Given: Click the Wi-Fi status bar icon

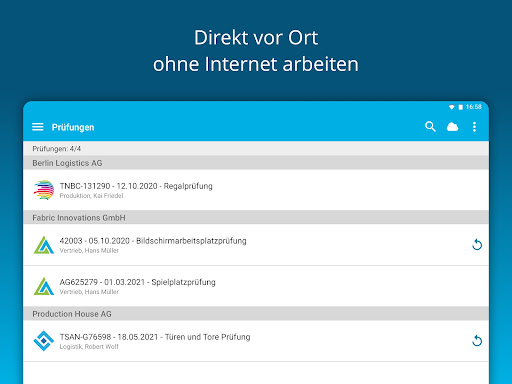Looking at the screenshot, I should point(451,107).
